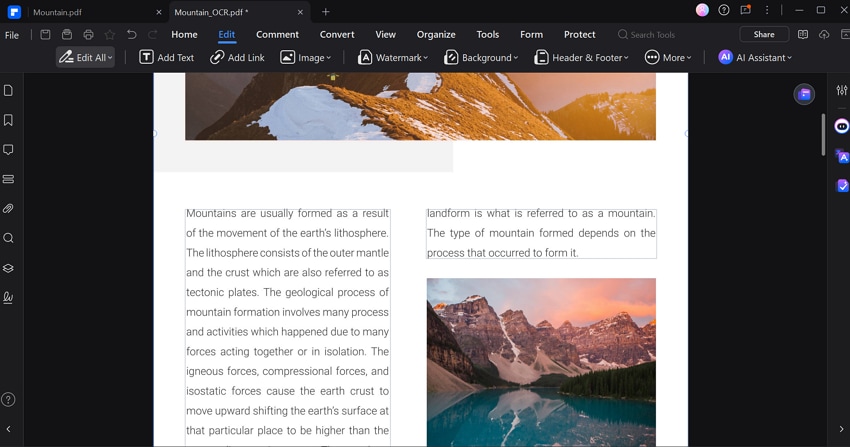Click the star bookmark favorite icon
This screenshot has height=447, width=850.
110,35
